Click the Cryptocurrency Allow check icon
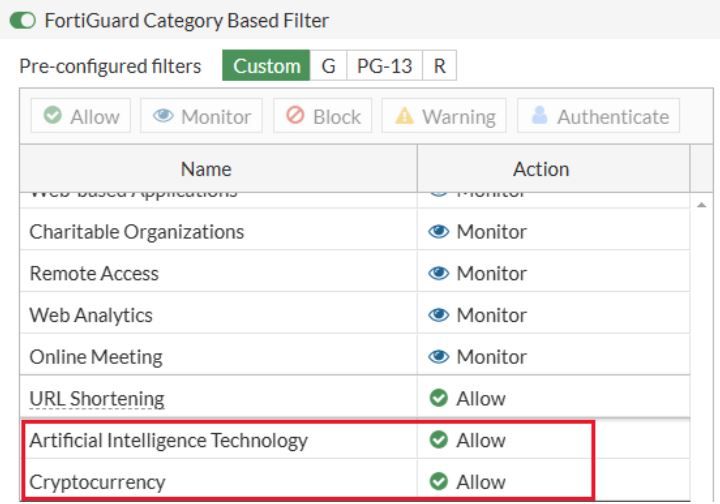The image size is (720, 504). tap(438, 482)
